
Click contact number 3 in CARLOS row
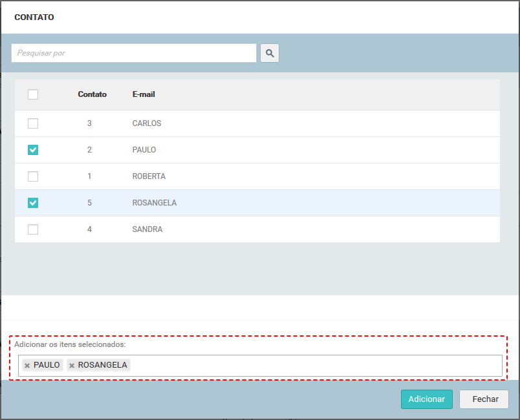pos(89,123)
